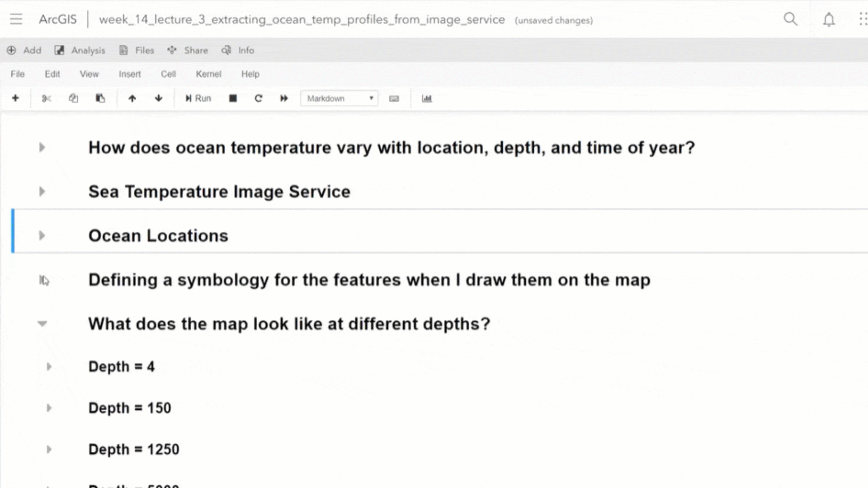Click the cut selected cells scissors icon
This screenshot has width=868, height=488.
click(46, 99)
